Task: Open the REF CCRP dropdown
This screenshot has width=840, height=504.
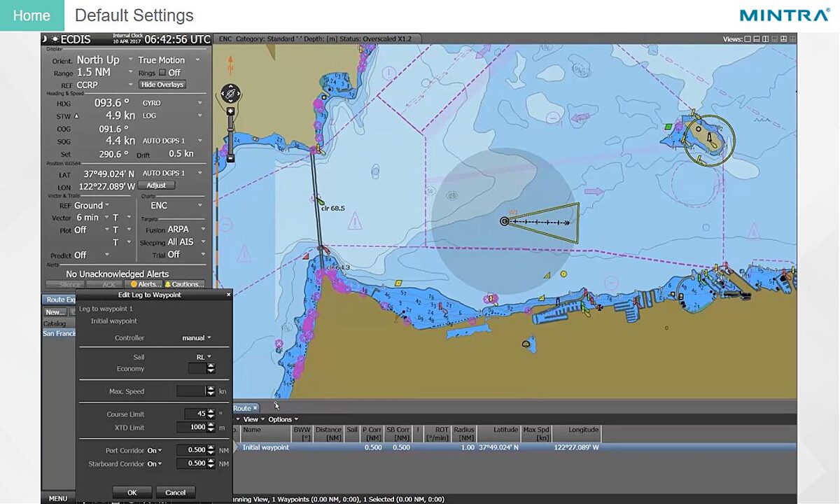Action: [103, 85]
